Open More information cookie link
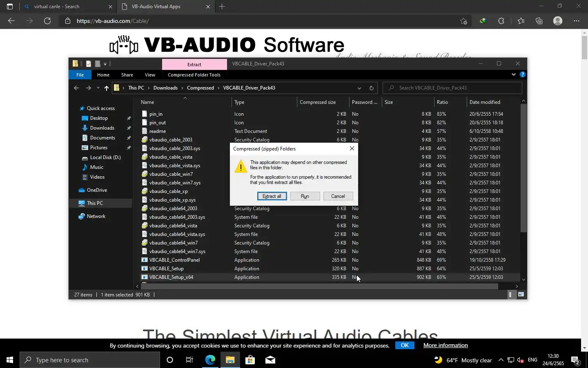This screenshot has width=588, height=368. point(445,345)
